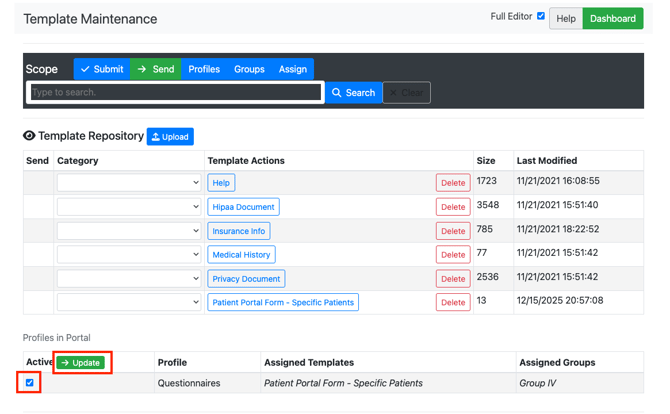
Task: Expand the Category dropdown for Insurance Info
Action: [x=129, y=231]
